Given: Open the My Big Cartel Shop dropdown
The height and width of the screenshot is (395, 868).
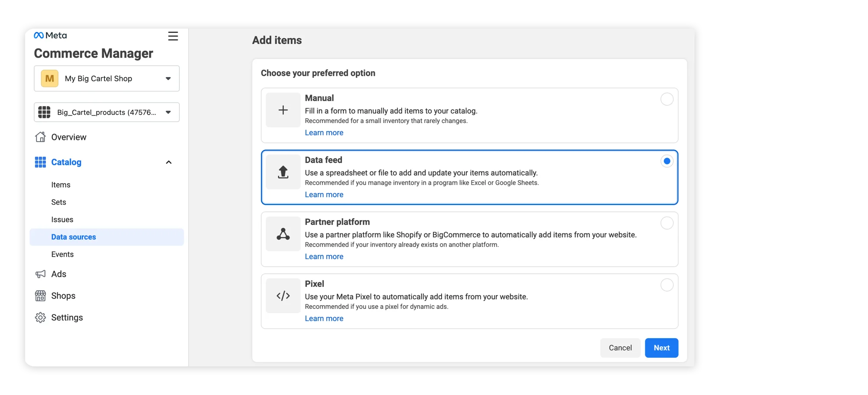Looking at the screenshot, I should 107,78.
